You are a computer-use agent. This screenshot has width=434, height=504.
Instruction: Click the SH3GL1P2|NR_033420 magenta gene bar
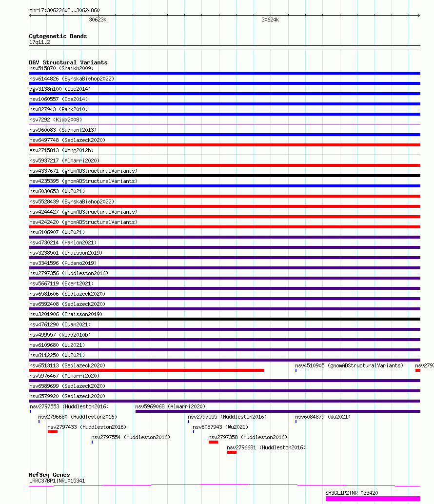pos(373,499)
